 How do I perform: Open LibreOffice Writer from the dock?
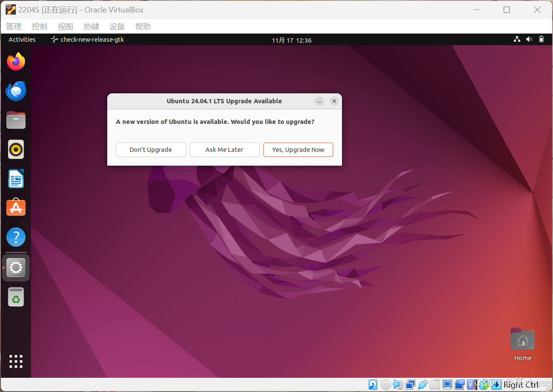(x=16, y=179)
